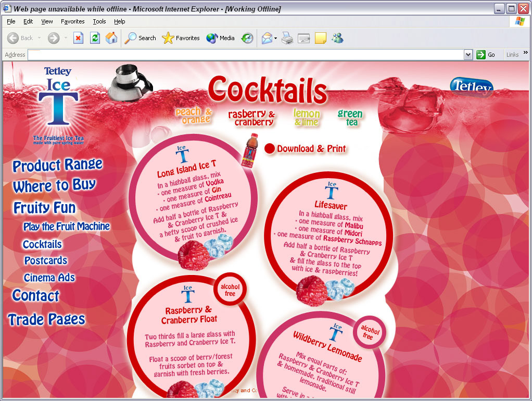
Task: Open the Media bar
Action: pyautogui.click(x=221, y=38)
